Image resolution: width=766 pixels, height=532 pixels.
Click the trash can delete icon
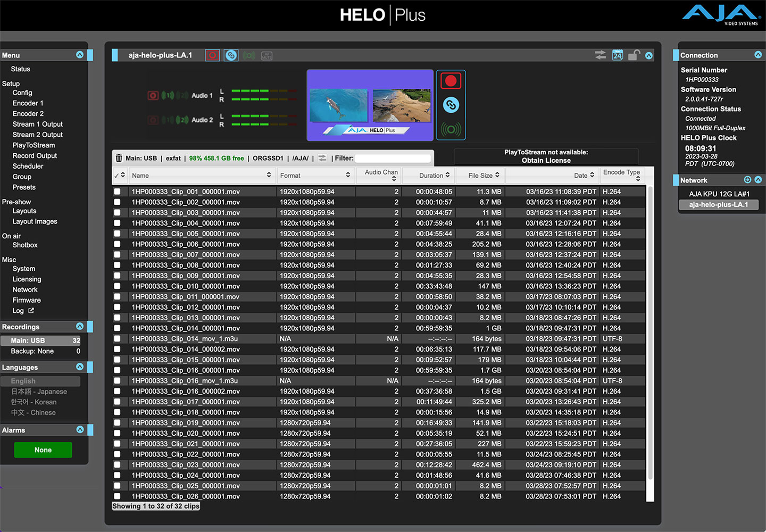[119, 158]
